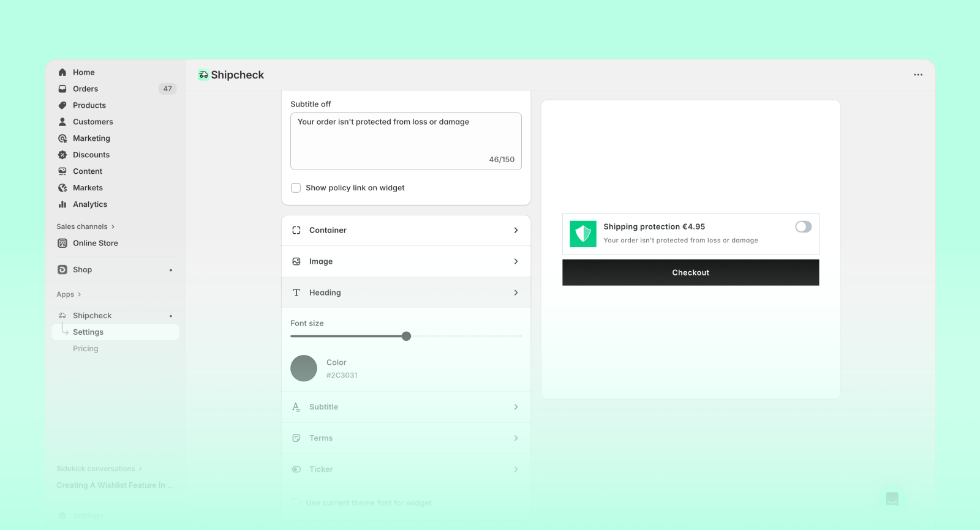Image resolution: width=980 pixels, height=530 pixels.
Task: Click the Checkout button
Action: click(690, 272)
